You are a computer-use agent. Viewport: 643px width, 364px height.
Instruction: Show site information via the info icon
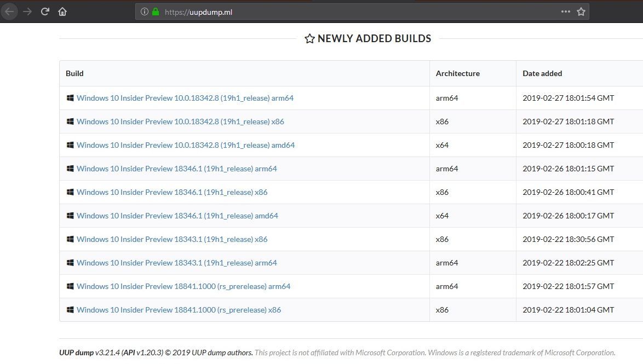point(145,11)
